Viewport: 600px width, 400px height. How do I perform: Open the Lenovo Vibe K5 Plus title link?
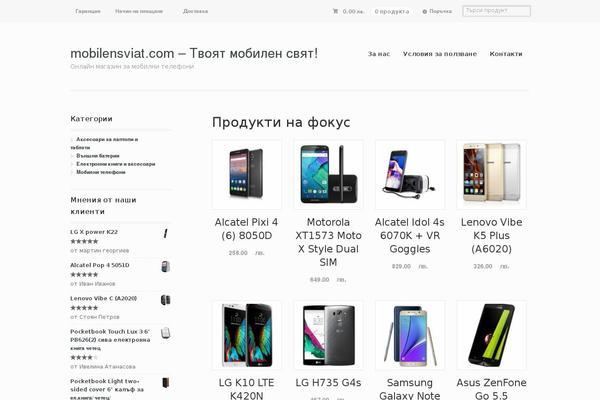pyautogui.click(x=491, y=235)
